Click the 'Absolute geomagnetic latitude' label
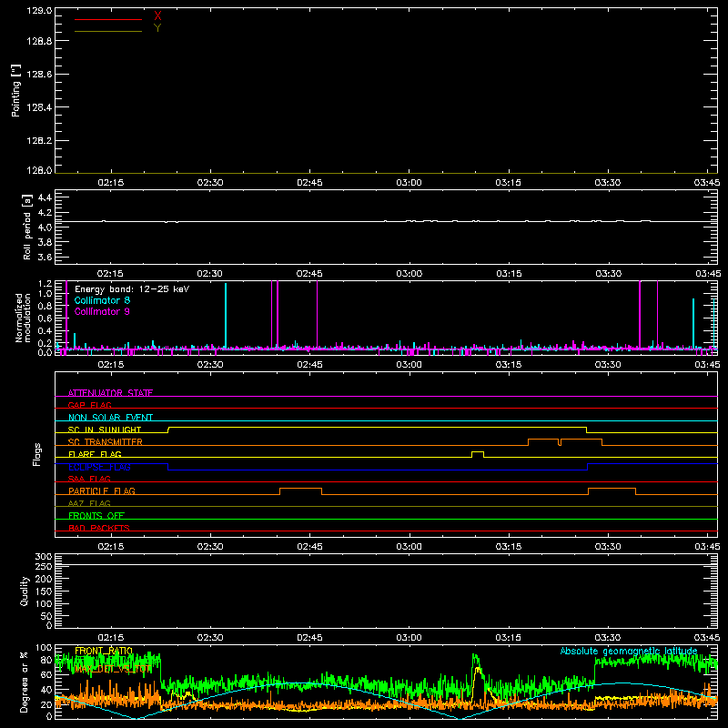Screen dimensions: 728x728 click(629, 651)
